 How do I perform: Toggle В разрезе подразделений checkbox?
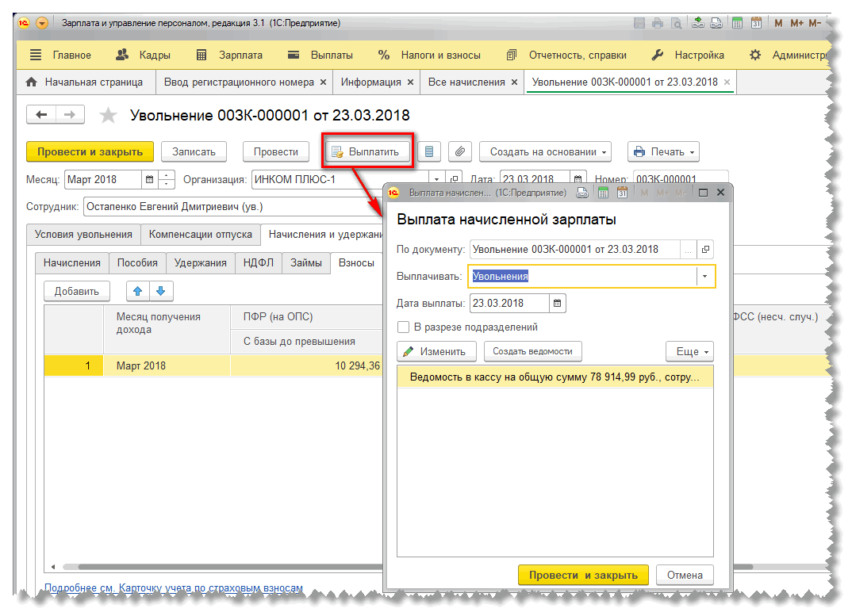(403, 327)
